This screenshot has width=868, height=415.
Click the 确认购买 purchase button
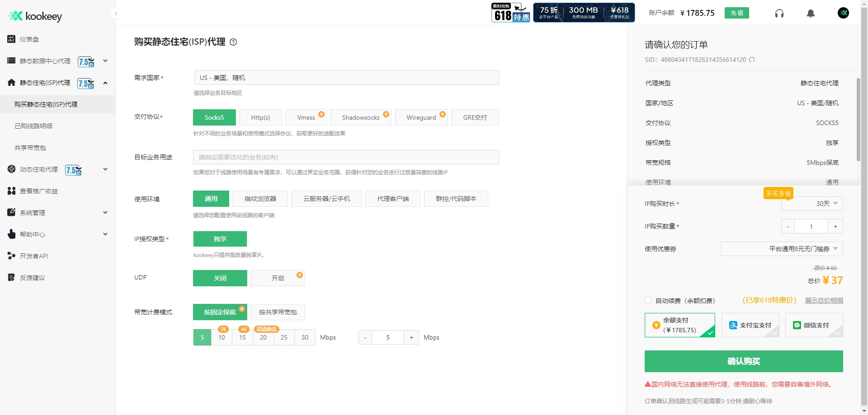pyautogui.click(x=743, y=361)
